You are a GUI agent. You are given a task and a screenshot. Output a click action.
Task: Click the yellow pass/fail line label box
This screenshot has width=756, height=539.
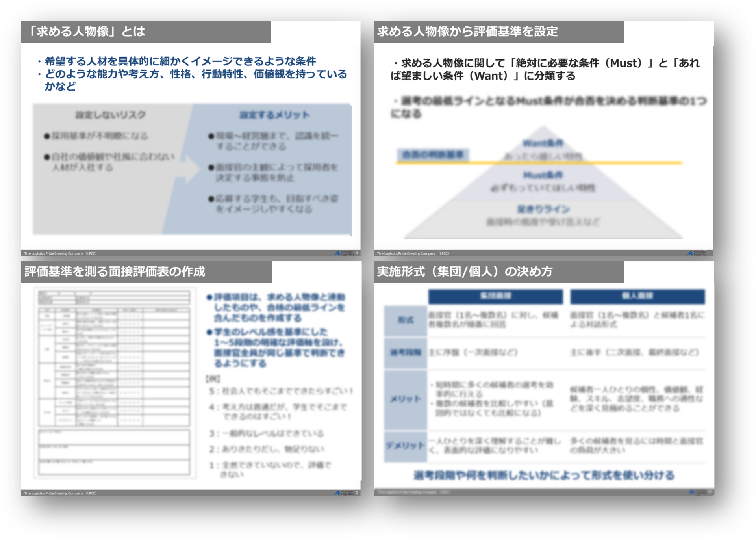pyautogui.click(x=433, y=154)
